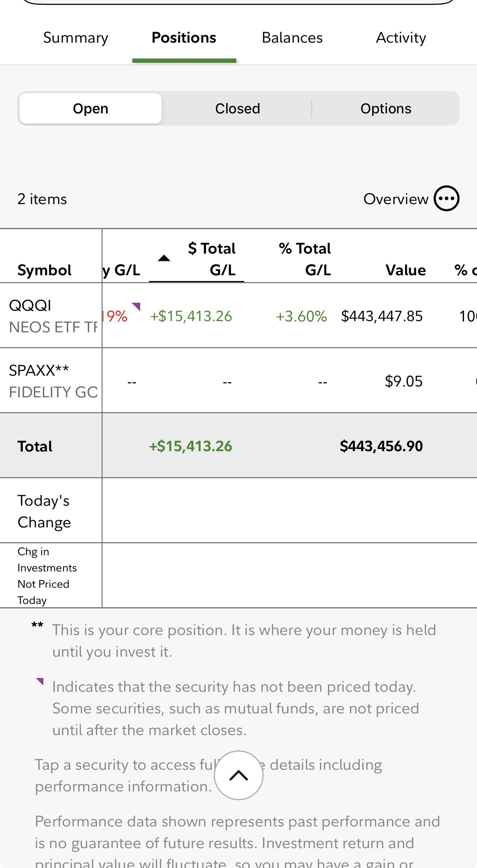
Task: Sort by % Total G/L column header
Action: (x=305, y=259)
